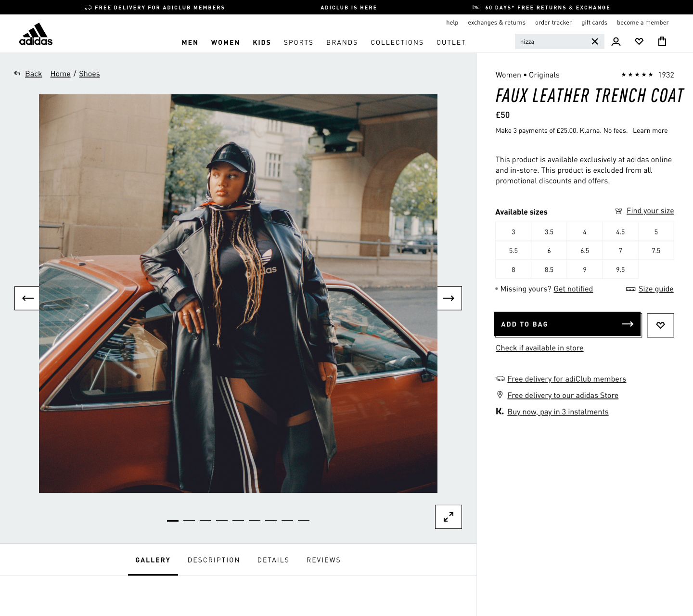Open the wishlist heart icon in header
The image size is (693, 616).
pos(639,41)
